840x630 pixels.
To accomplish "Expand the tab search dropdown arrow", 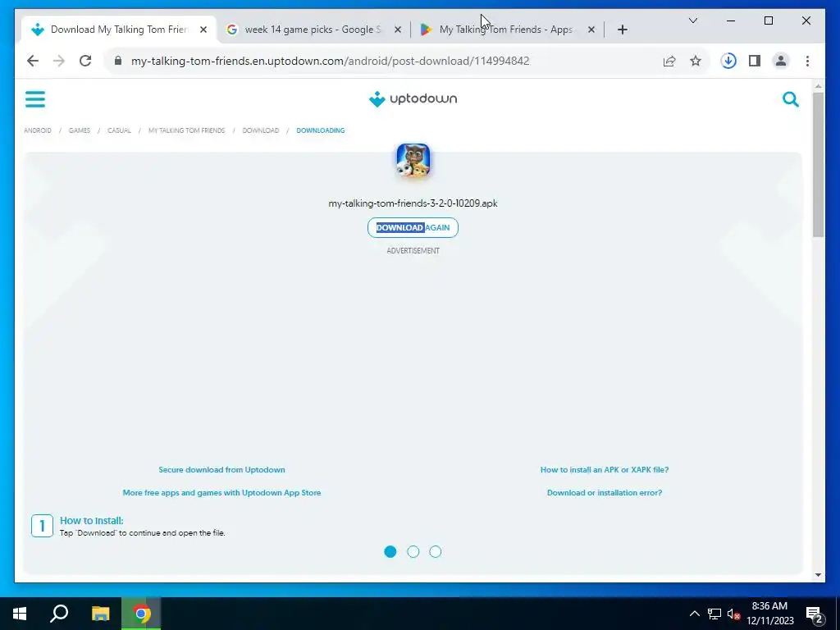I will click(x=692, y=21).
